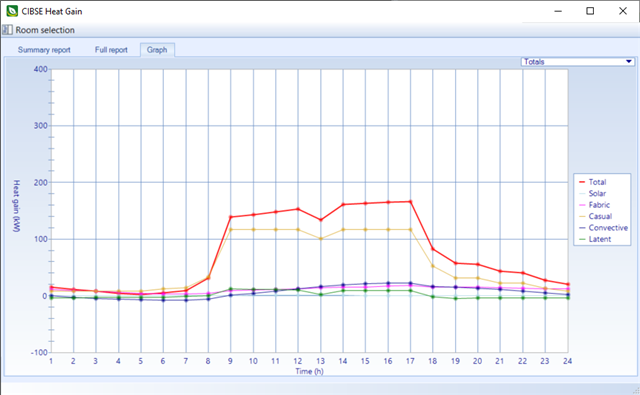
Task: Click the green Latent color marker in legend
Action: tap(582, 239)
